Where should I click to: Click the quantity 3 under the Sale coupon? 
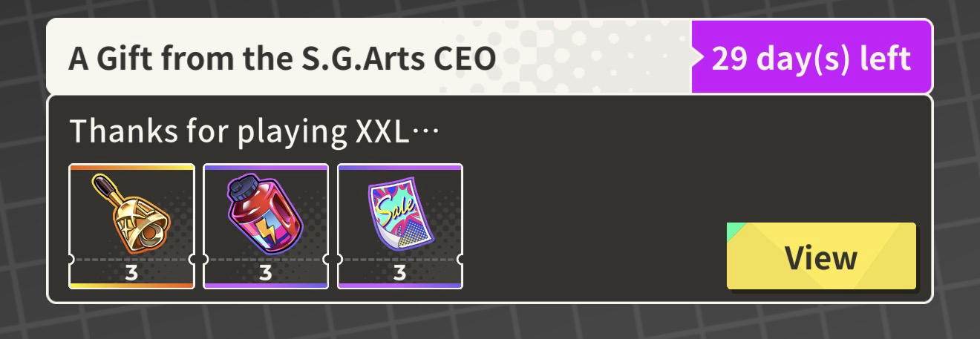pyautogui.click(x=400, y=272)
